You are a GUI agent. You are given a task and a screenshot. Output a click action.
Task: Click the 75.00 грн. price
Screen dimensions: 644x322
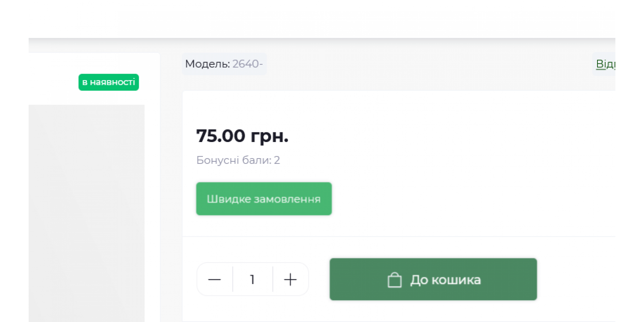tap(242, 136)
